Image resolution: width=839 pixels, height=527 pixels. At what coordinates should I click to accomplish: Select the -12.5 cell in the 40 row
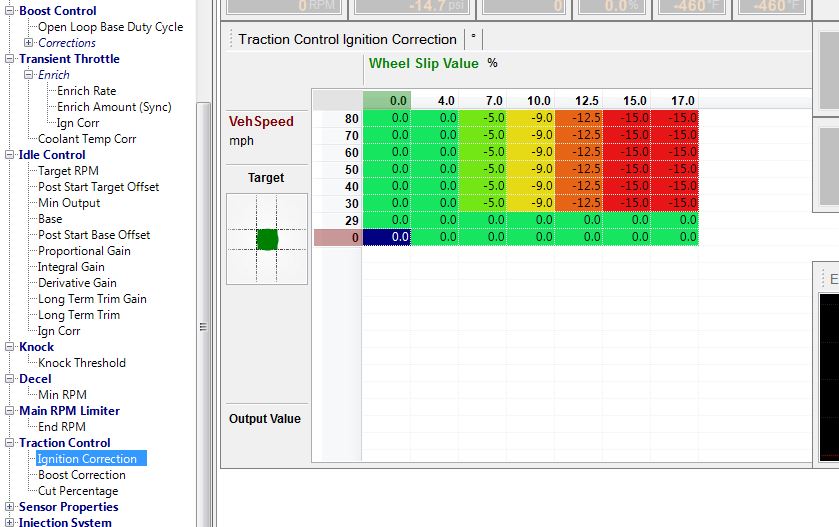pyautogui.click(x=578, y=186)
